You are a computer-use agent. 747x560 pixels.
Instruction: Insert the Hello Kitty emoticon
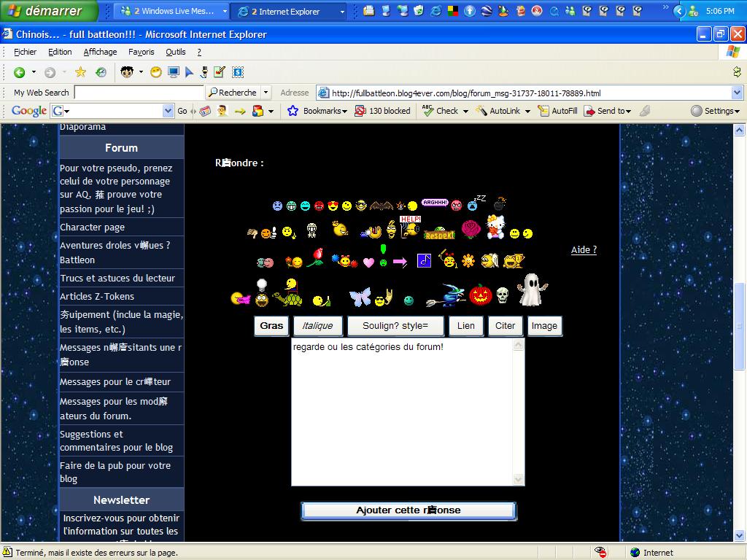496,227
